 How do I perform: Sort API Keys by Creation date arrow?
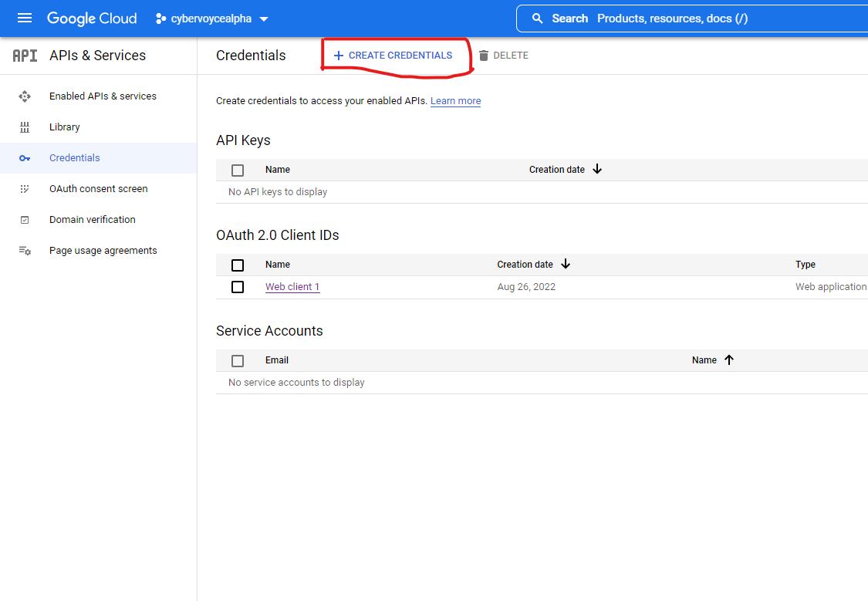(597, 170)
